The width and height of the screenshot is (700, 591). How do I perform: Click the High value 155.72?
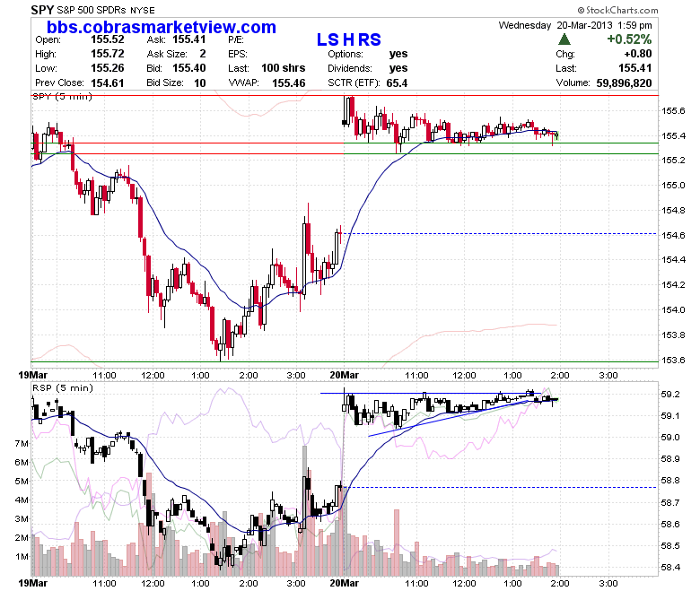click(107, 54)
